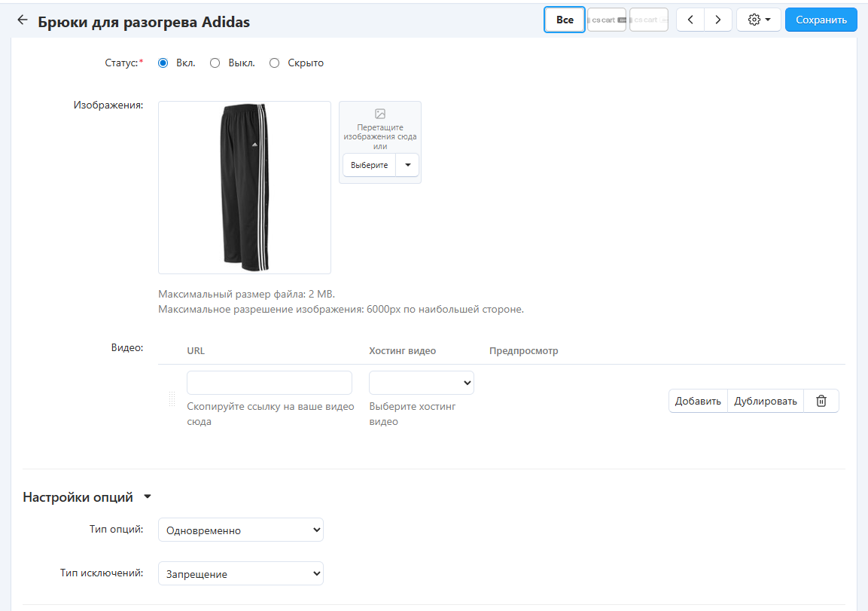
Task: Set status to Скрыто
Action: (274, 63)
